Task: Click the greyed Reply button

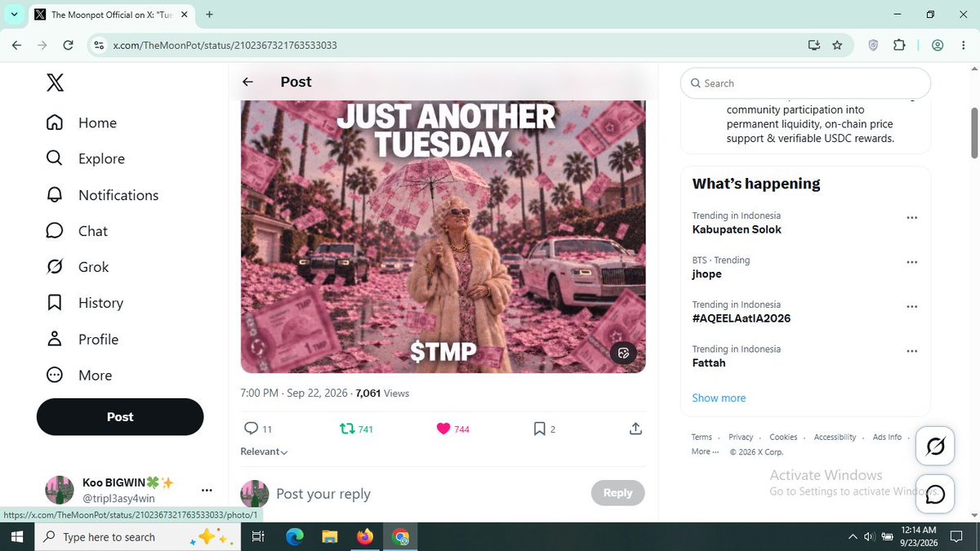Action: [x=617, y=493]
